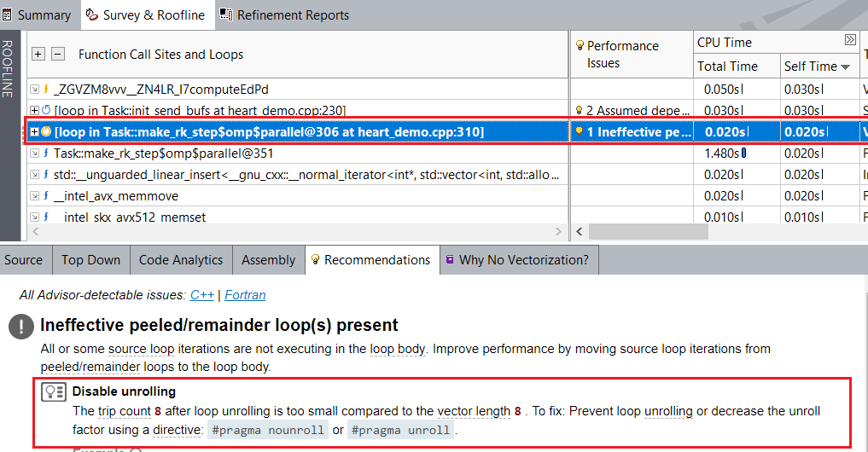Screen dimensions: 868x452
Task: Expand the CPU Time column group chevron
Action: pos(849,40)
